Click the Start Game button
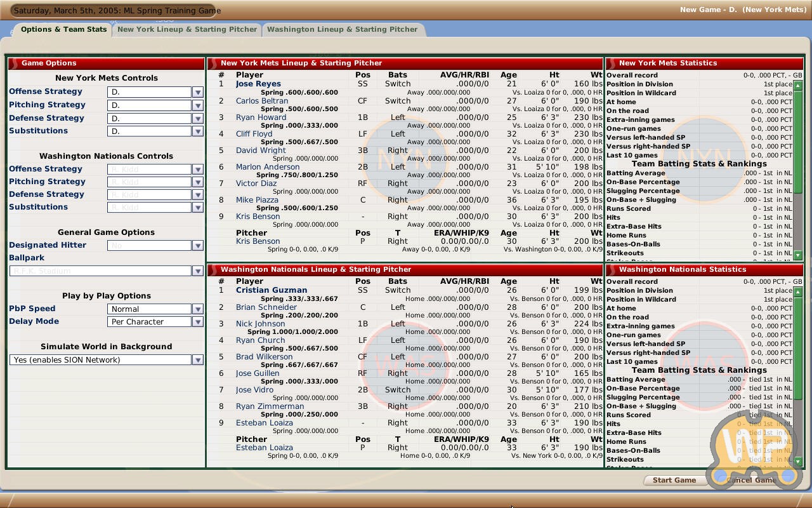This screenshot has height=508, width=812. [674, 480]
